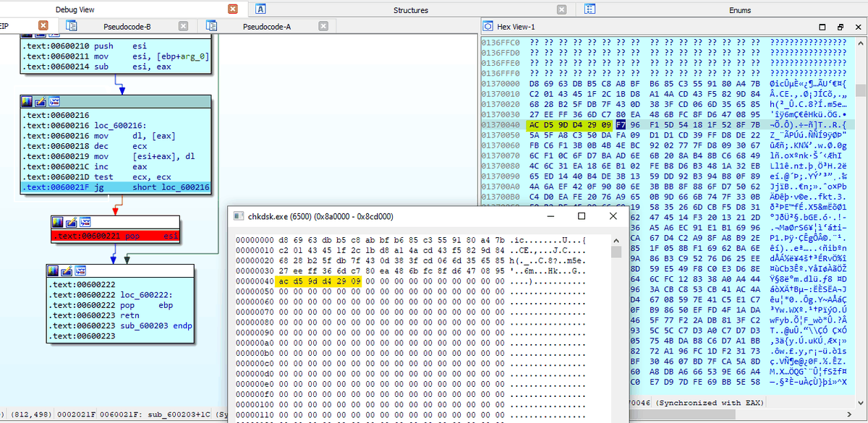
Task: Close the Pseudocode-A tab
Action: [x=323, y=26]
